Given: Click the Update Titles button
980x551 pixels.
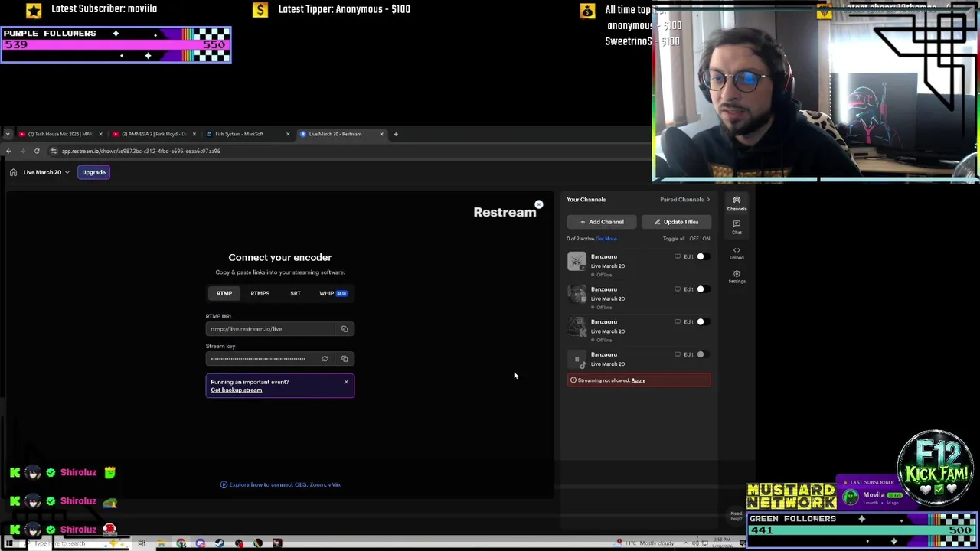Looking at the screenshot, I should point(676,222).
